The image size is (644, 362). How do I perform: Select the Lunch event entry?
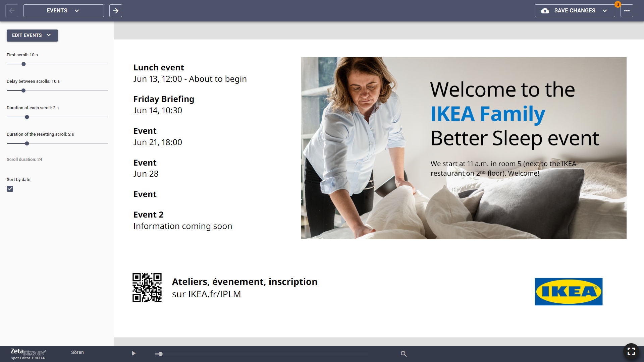(x=158, y=68)
